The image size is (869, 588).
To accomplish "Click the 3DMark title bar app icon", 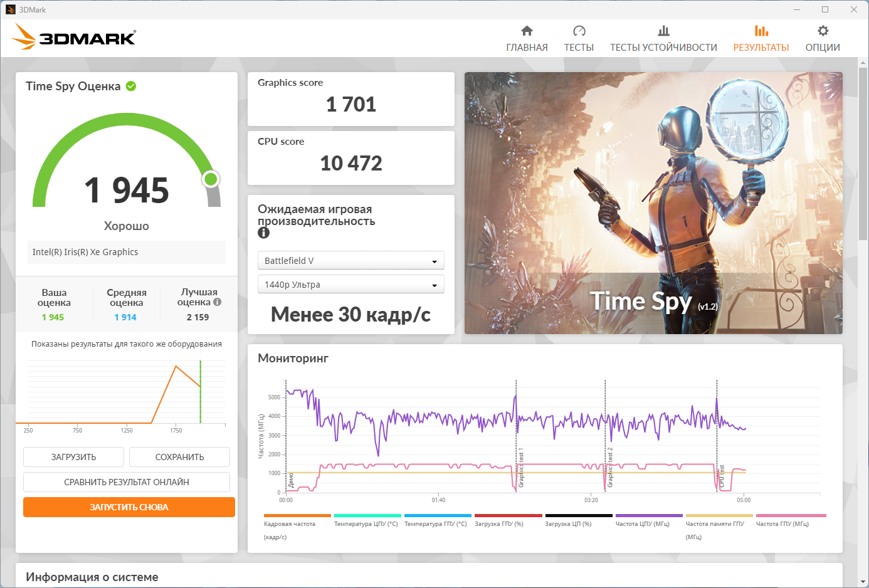I will [10, 9].
